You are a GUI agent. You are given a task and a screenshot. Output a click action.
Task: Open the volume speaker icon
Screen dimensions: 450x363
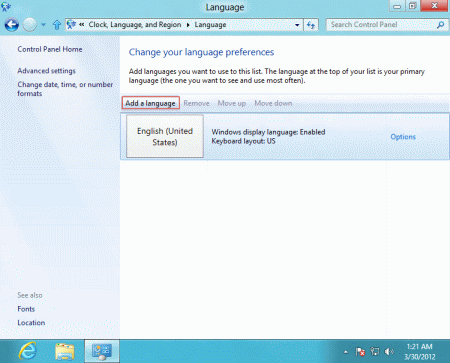[x=389, y=352]
